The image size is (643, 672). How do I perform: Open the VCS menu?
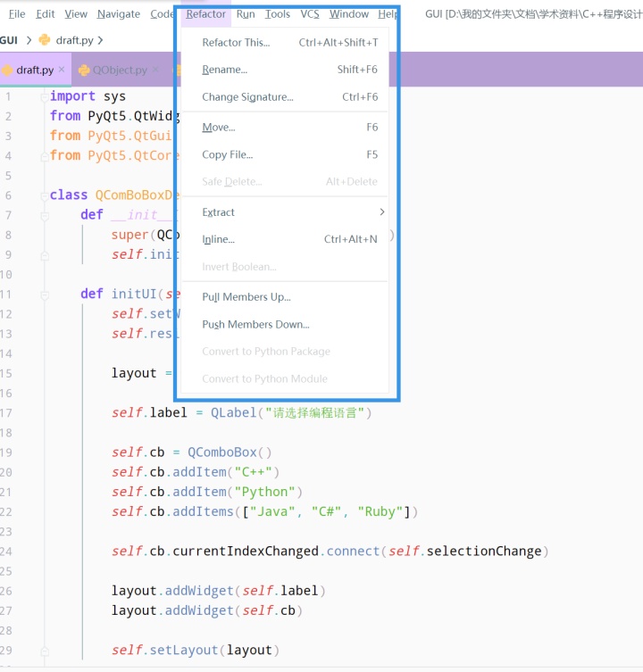(x=310, y=14)
